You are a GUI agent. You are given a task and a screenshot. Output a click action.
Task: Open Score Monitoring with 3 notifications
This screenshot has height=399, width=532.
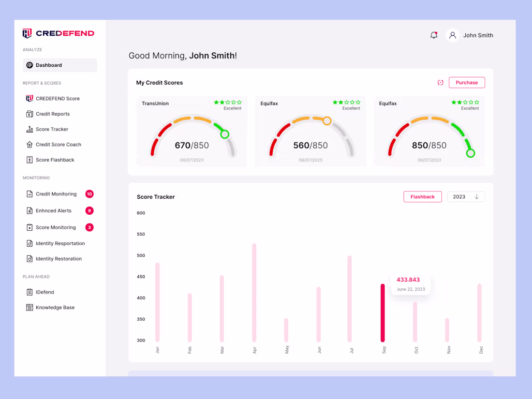(55, 227)
